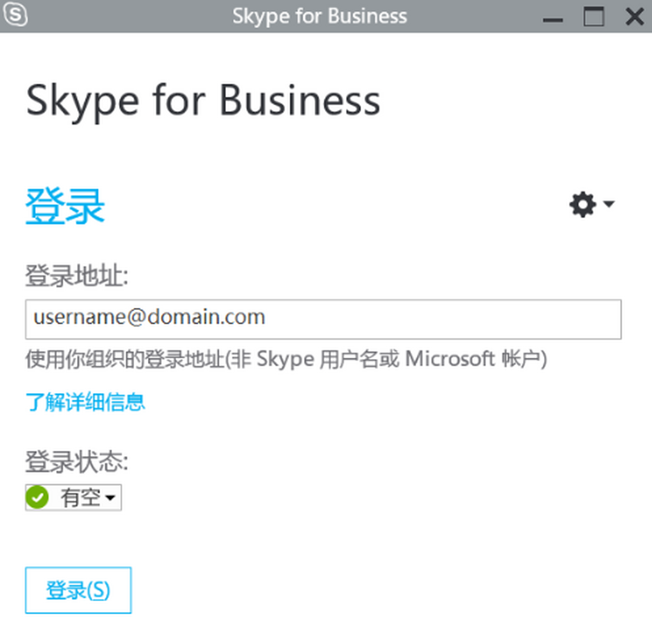Open the gear settings menu
This screenshot has height=644, width=652.
pos(583,205)
